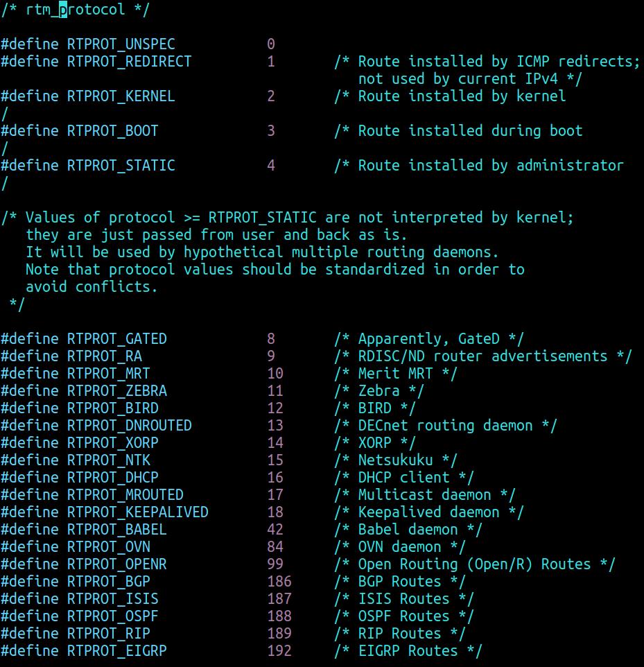Click the RTPROT_DHCP define name
Image resolution: width=644 pixels, height=667 pixels.
112,478
